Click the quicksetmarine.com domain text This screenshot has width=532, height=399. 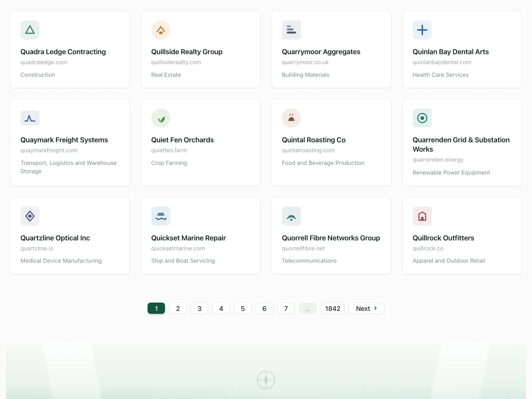pos(178,248)
